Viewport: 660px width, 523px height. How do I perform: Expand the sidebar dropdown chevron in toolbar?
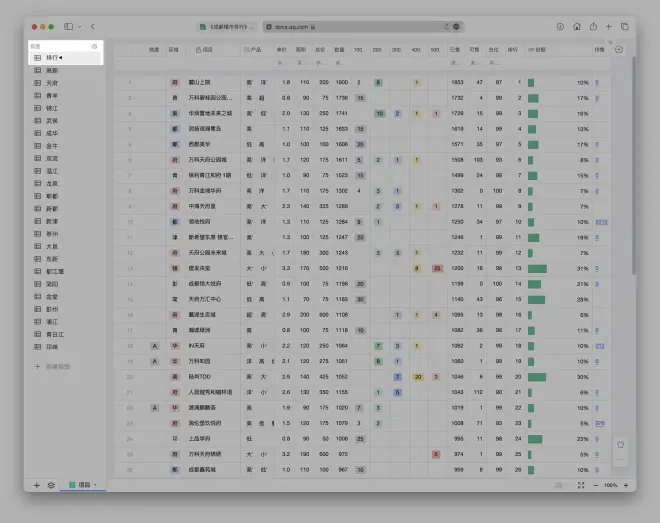click(x=80, y=26)
